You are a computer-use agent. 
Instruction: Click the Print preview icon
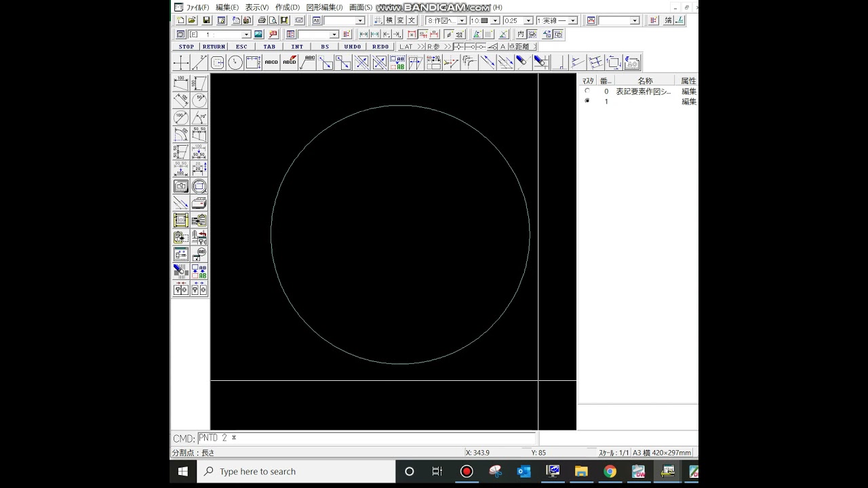[x=273, y=20]
